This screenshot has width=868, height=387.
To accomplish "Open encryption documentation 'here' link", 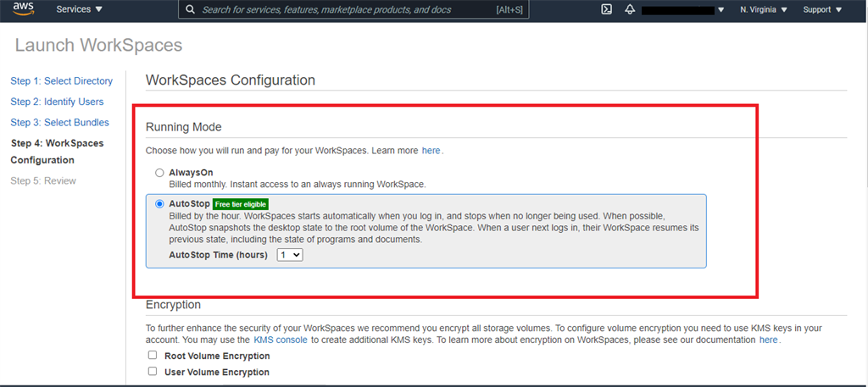I will coord(768,340).
